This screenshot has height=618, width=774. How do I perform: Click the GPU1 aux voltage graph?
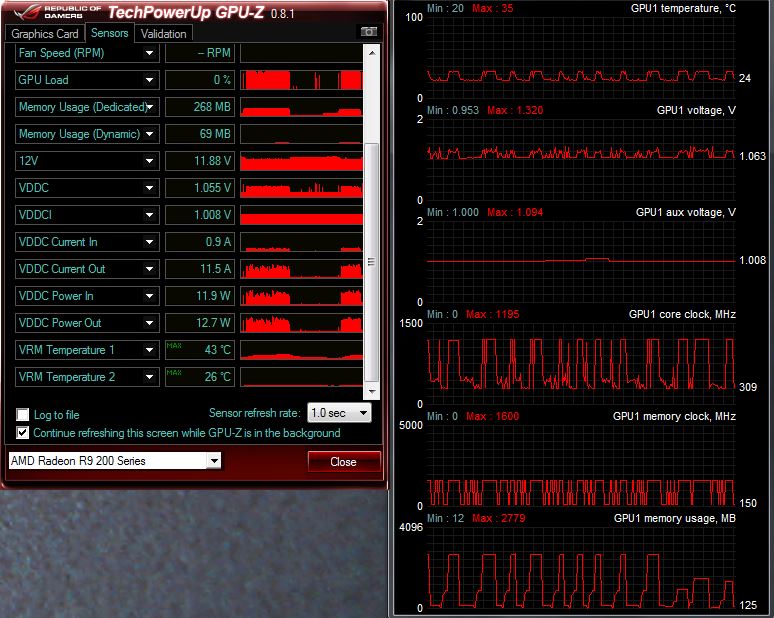tap(581, 262)
